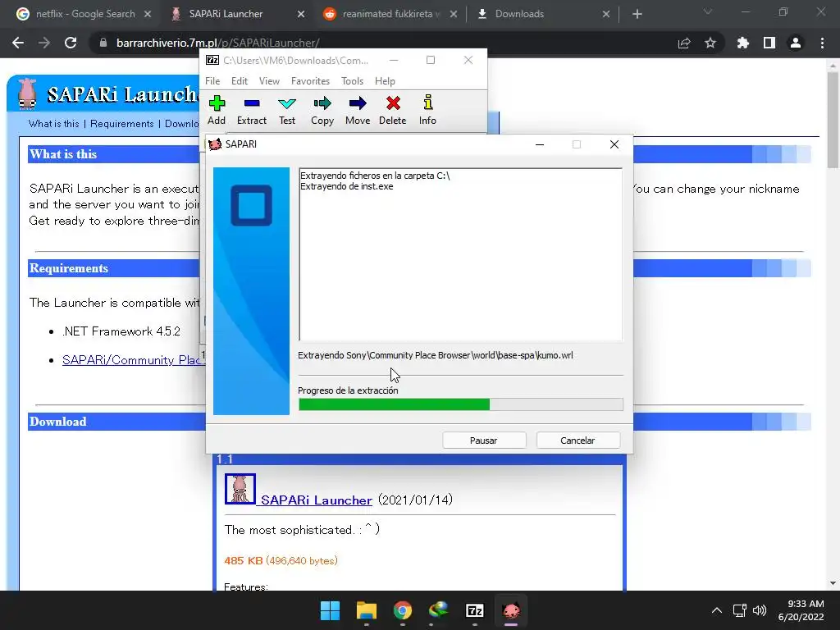
Task: Click the extraction log text area
Action: pyautogui.click(x=461, y=254)
